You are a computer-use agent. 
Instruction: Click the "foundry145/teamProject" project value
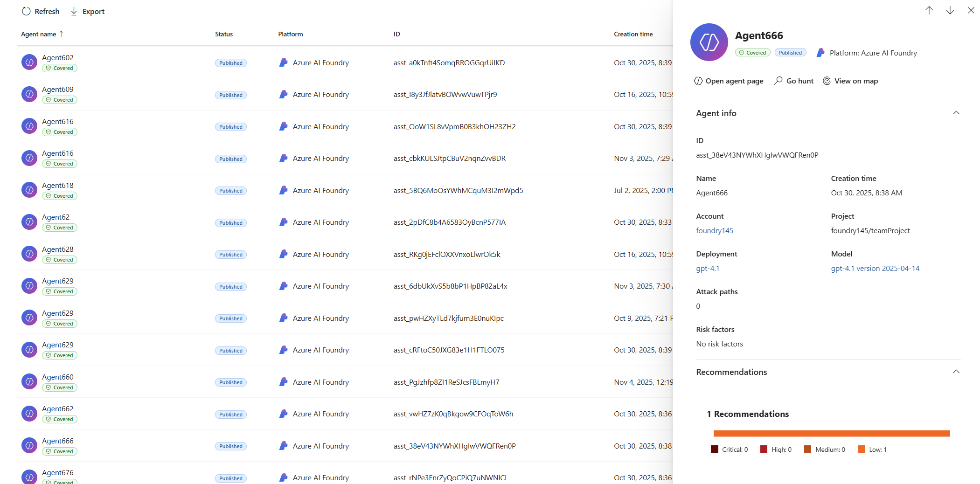pyautogui.click(x=870, y=230)
